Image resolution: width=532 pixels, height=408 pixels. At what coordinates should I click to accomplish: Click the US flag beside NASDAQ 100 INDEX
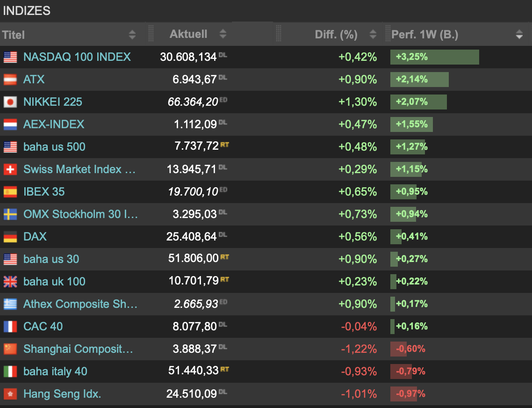10,57
